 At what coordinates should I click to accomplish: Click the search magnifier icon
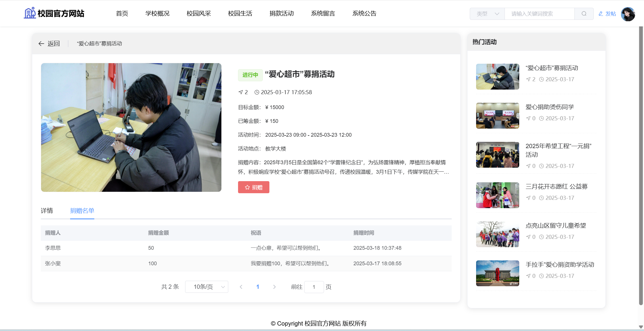coord(584,14)
